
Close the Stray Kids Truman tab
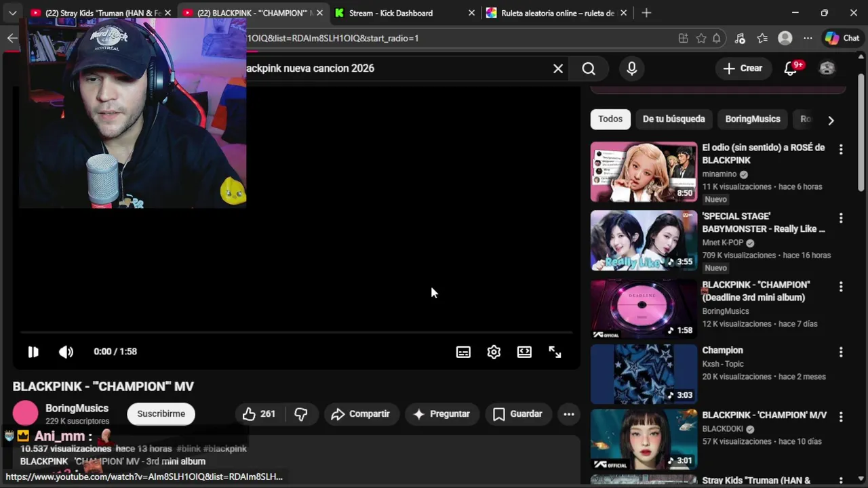pos(167,13)
